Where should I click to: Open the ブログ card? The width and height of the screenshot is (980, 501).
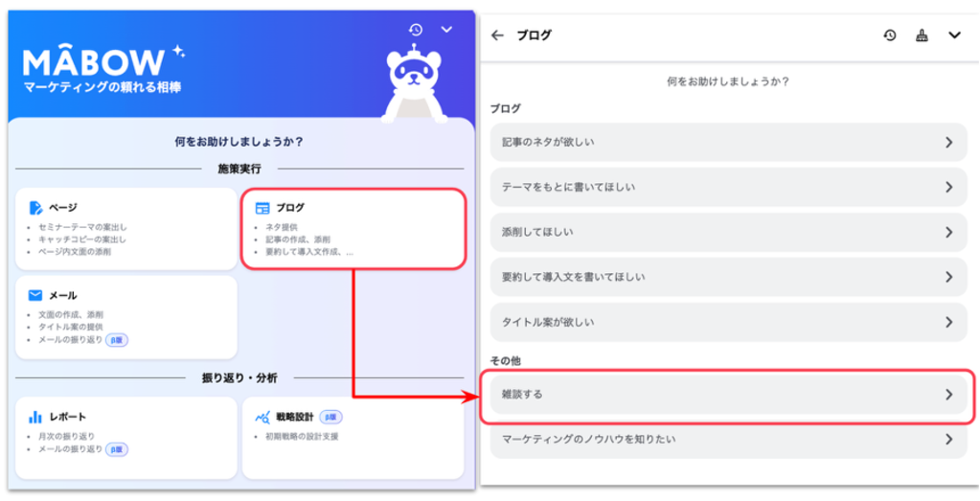tap(353, 228)
